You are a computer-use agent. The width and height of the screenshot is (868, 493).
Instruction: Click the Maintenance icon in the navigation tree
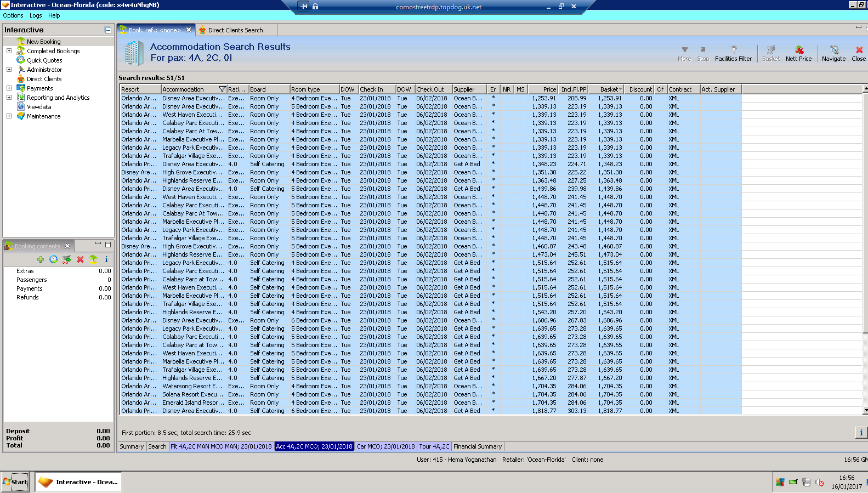[21, 116]
